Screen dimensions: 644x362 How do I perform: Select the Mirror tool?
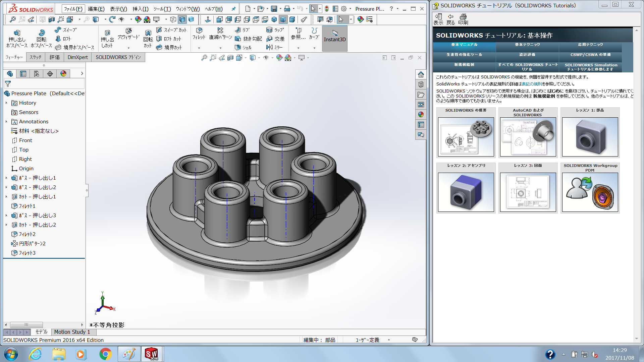274,48
